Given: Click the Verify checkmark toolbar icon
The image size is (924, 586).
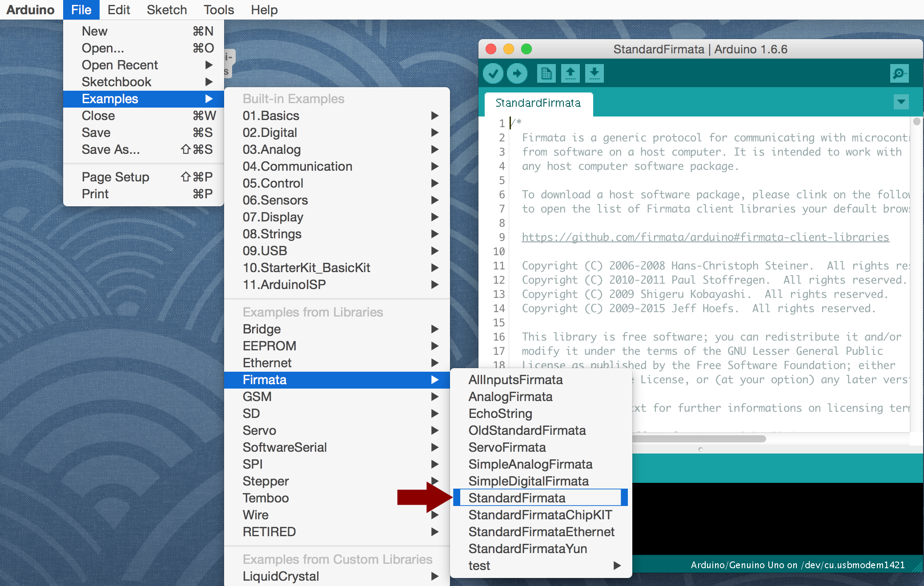Looking at the screenshot, I should tap(493, 73).
